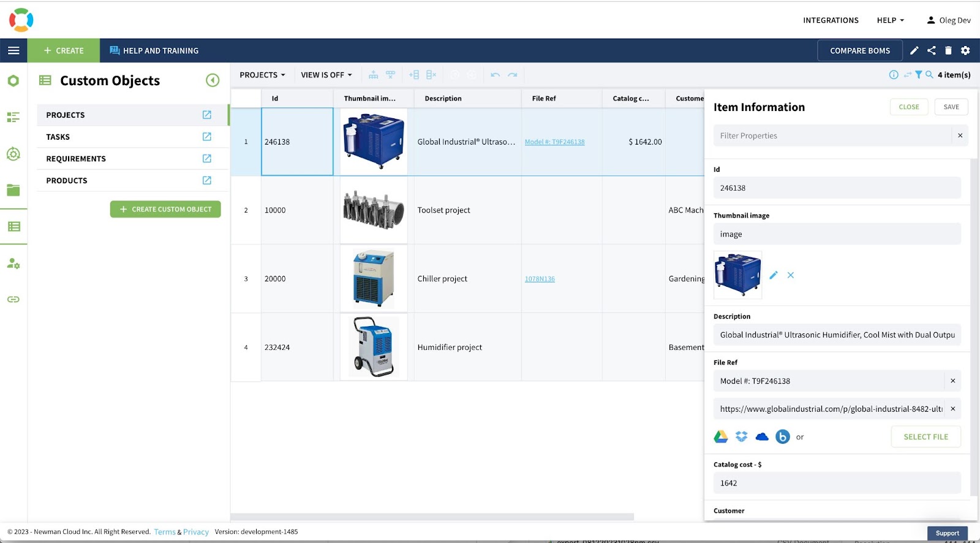Click the redo arrow in the table toolbar
This screenshot has width=980, height=543.
[513, 75]
